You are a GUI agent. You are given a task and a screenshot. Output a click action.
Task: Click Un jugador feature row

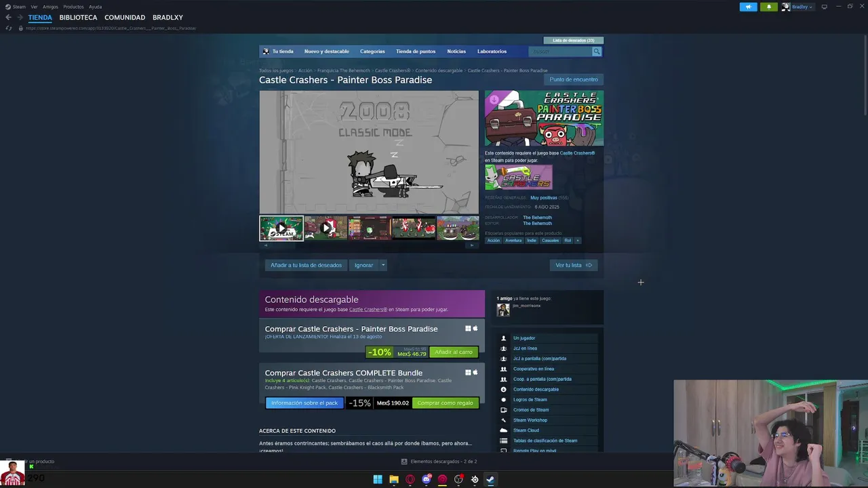[x=549, y=338]
